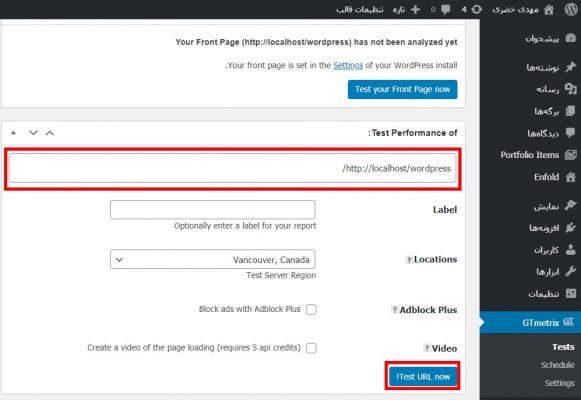The image size is (581, 400).
Task: Enable the page loading video checkbox
Action: [x=311, y=348]
